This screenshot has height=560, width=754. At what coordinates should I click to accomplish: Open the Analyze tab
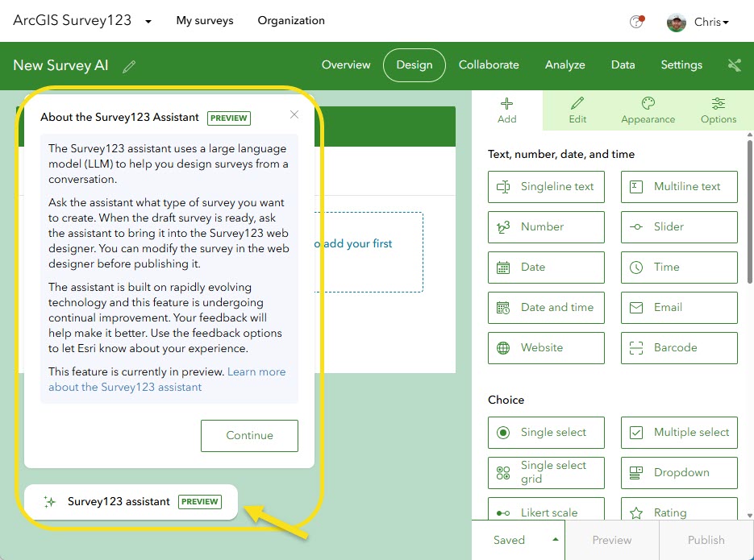(565, 64)
